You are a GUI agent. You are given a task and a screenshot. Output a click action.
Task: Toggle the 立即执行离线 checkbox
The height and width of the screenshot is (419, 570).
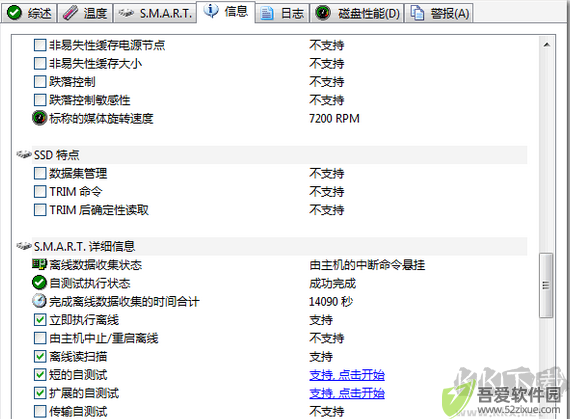point(40,319)
